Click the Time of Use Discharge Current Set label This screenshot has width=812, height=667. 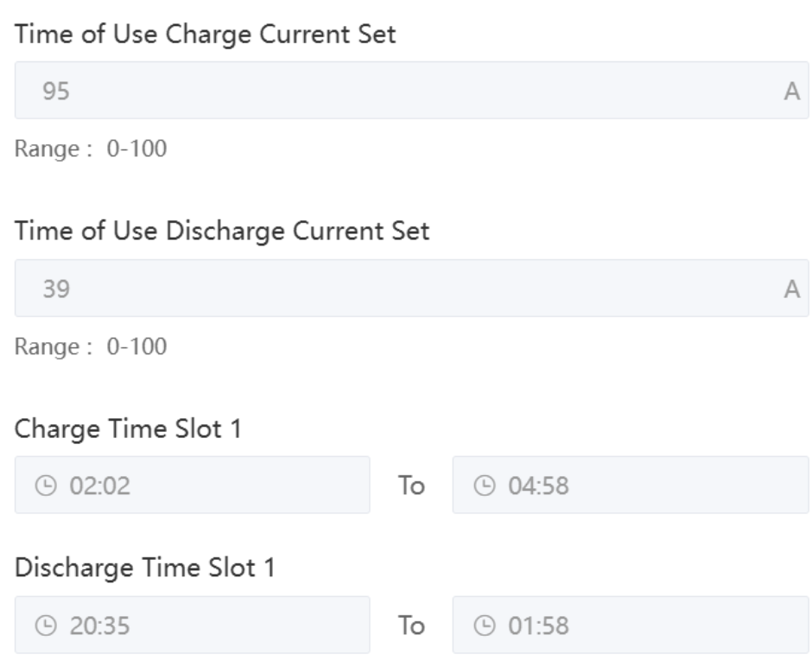pyautogui.click(x=222, y=233)
